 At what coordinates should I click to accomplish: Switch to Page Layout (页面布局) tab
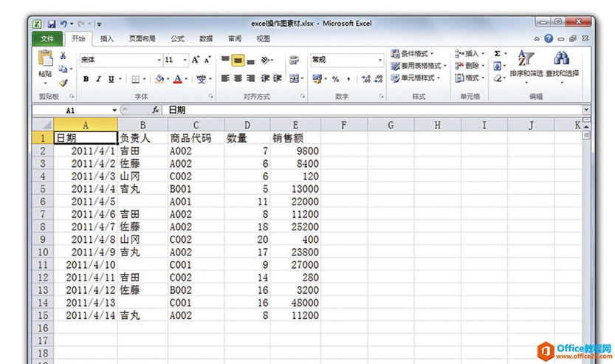(x=142, y=38)
